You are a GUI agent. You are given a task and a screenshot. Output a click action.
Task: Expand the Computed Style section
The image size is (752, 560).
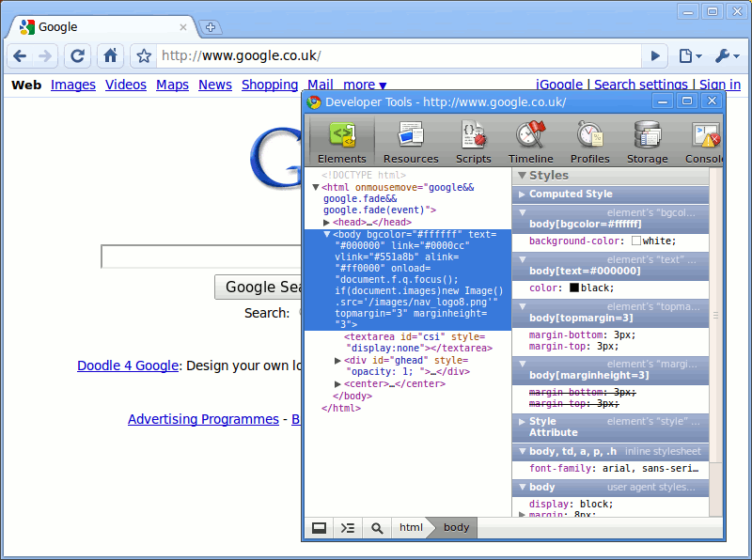(x=522, y=194)
